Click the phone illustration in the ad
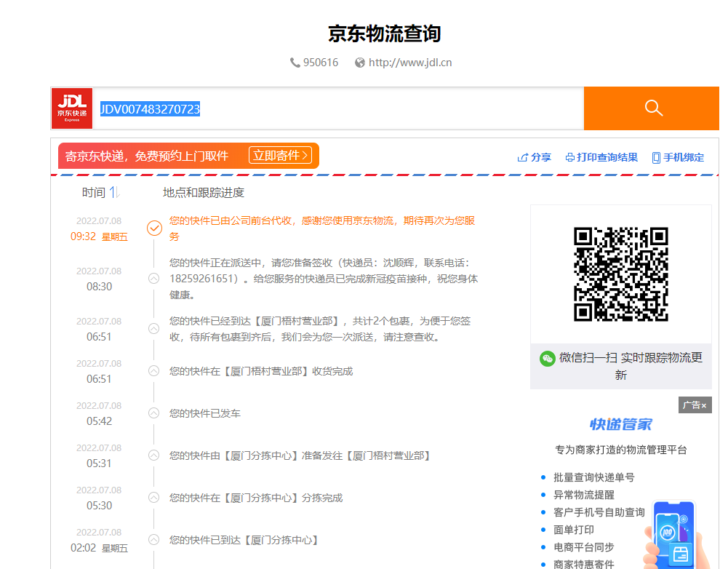The height and width of the screenshot is (569, 728). coord(676,534)
